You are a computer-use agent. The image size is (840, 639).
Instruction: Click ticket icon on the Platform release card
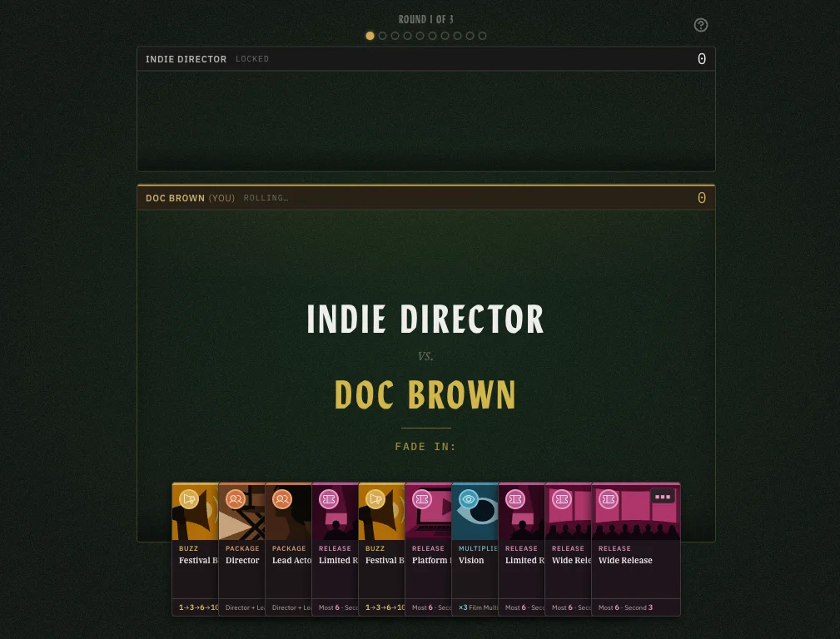[x=421, y=499]
